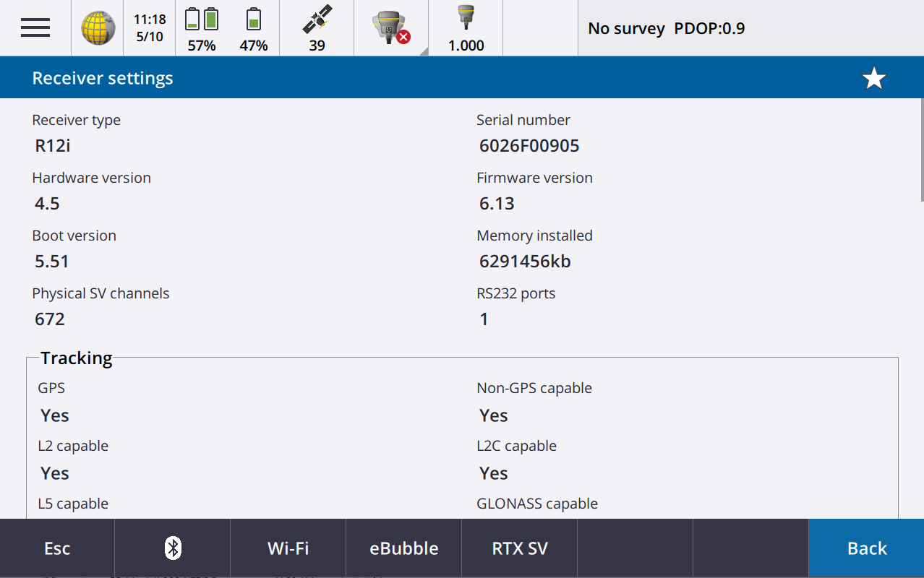Select RS232 ports value 1
924x578 pixels.
tap(484, 319)
